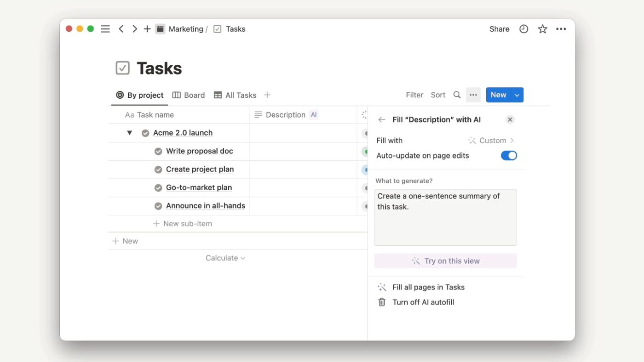
Task: Click the Try on this view button
Action: click(445, 260)
